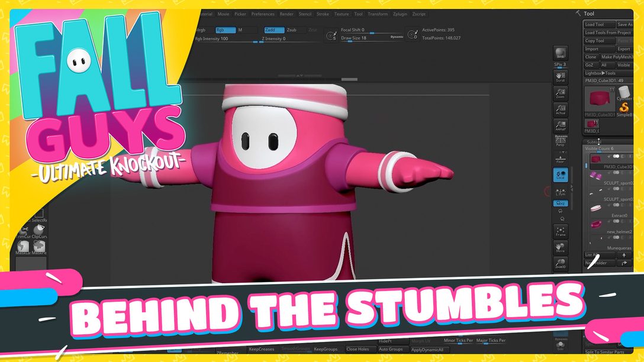Click the Scroll canvas icon
The image size is (644, 362).
click(x=560, y=76)
